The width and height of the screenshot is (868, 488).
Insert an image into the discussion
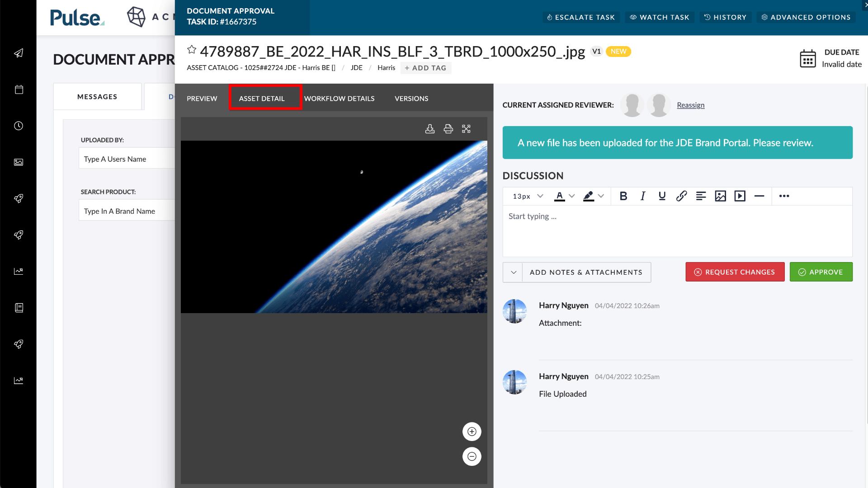pyautogui.click(x=721, y=196)
